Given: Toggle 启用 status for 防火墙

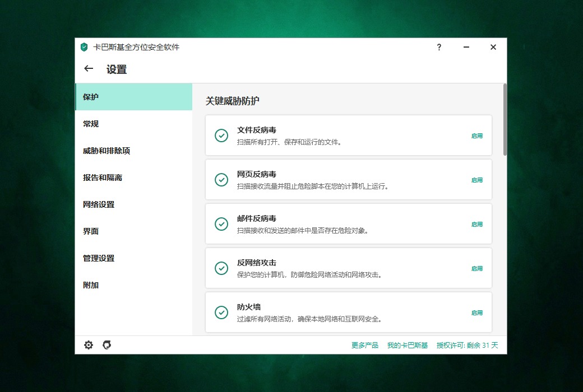Looking at the screenshot, I should pyautogui.click(x=476, y=313).
